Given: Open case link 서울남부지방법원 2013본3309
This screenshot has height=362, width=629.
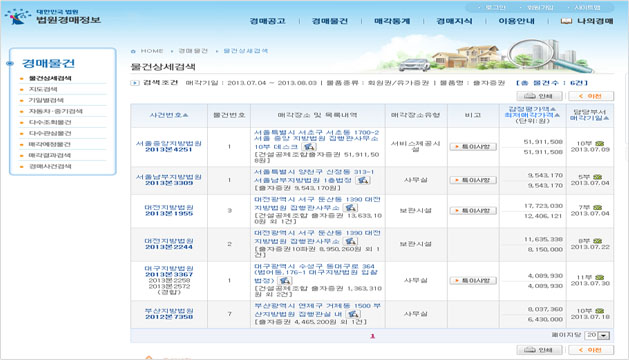Looking at the screenshot, I should tap(168, 180).
